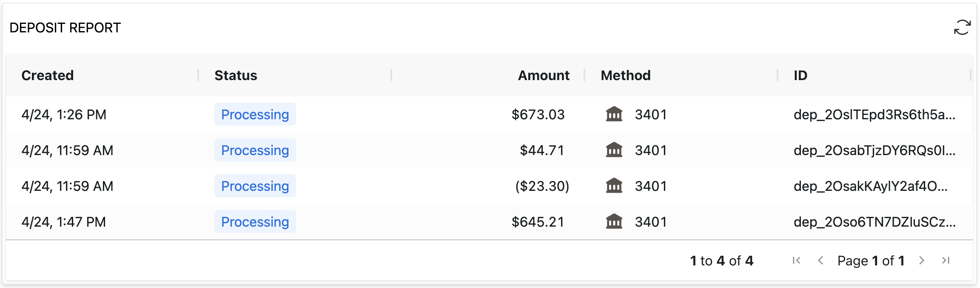The height and width of the screenshot is (288, 980).
Task: Select the row created 4/24, 1:47 PM
Action: coord(64,222)
